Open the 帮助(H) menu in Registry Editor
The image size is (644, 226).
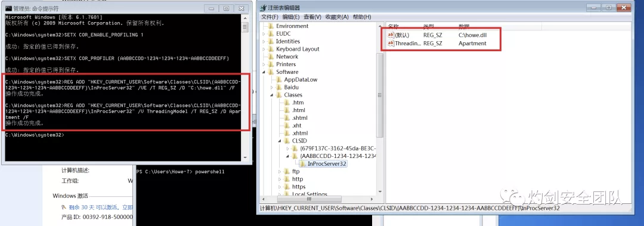point(362,17)
